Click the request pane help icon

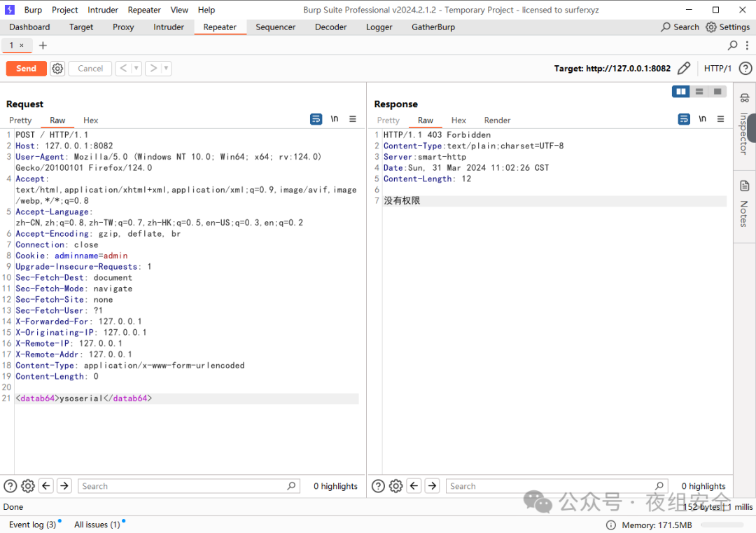point(10,486)
